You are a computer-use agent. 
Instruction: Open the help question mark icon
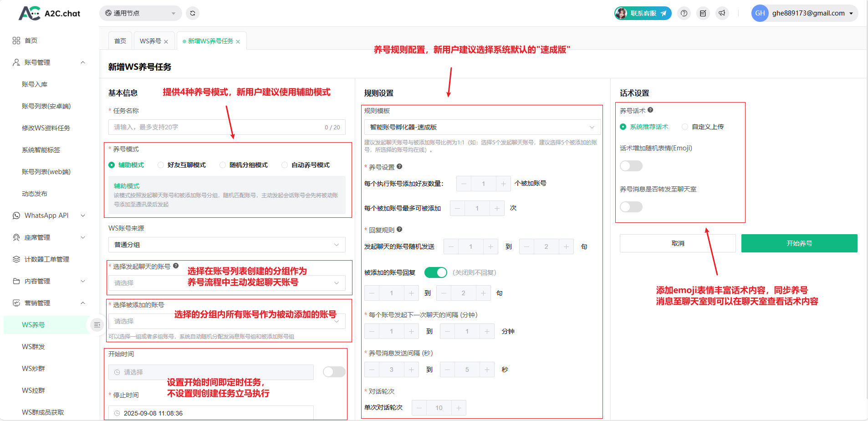tap(684, 13)
